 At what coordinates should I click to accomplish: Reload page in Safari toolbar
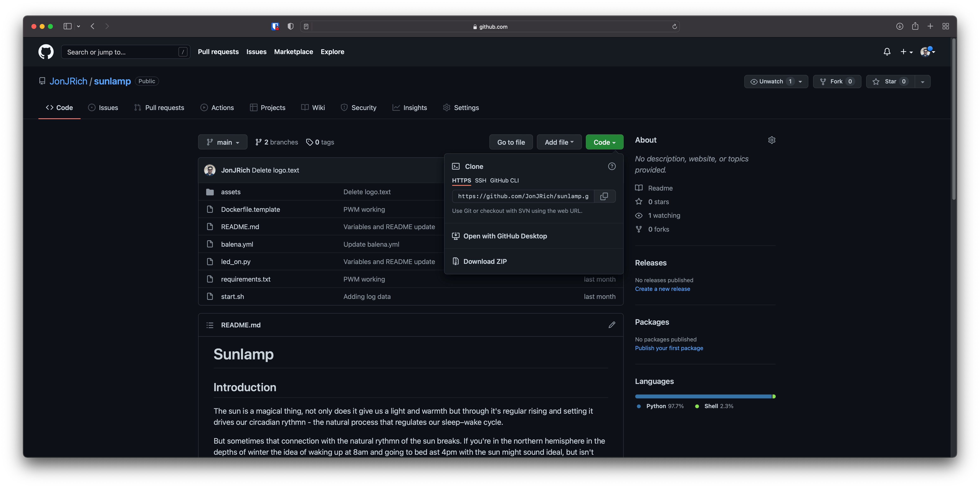pos(674,27)
